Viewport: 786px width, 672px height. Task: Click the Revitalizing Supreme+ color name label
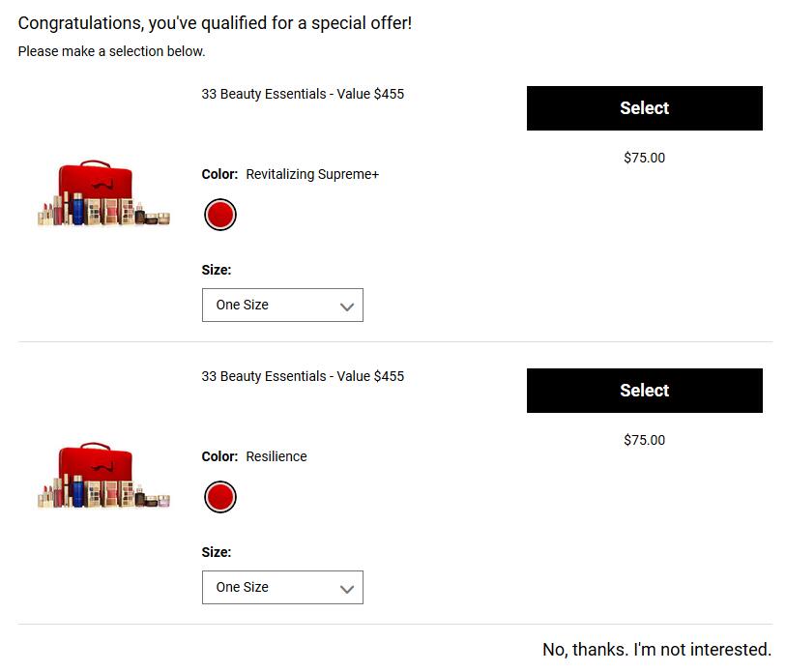pos(312,174)
